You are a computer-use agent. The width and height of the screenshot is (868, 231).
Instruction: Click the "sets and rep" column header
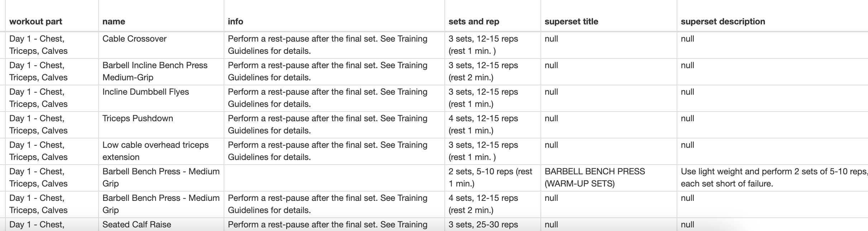(473, 22)
